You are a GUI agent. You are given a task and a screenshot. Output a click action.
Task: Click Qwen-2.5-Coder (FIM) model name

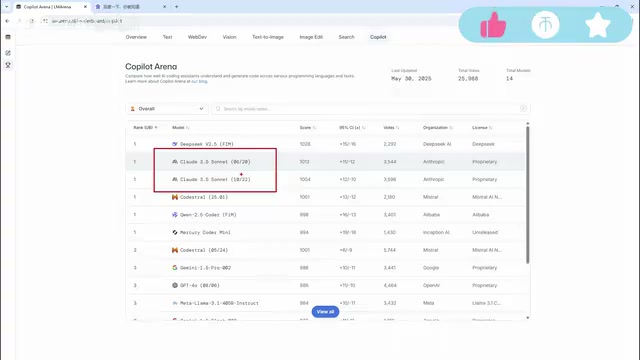pos(208,215)
